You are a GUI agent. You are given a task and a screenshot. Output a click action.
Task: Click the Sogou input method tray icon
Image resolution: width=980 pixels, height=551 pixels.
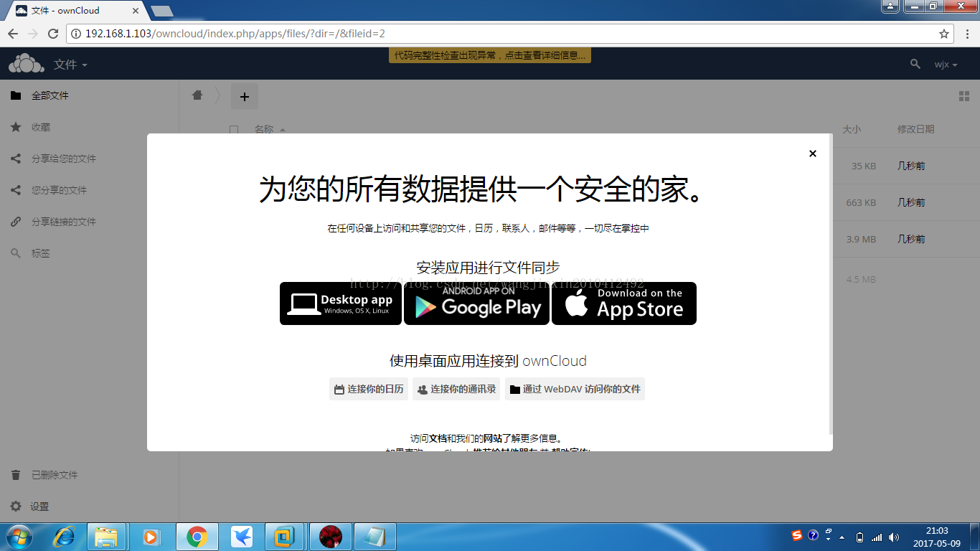click(797, 536)
